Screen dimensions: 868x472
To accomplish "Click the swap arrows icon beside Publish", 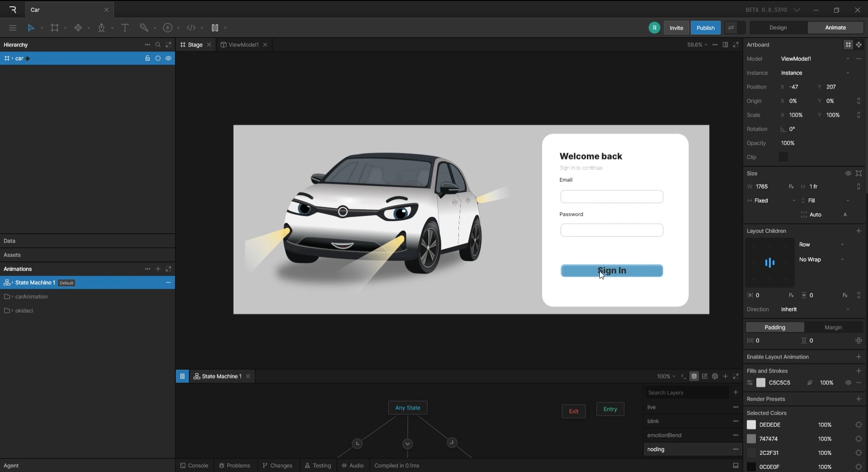I will [731, 28].
